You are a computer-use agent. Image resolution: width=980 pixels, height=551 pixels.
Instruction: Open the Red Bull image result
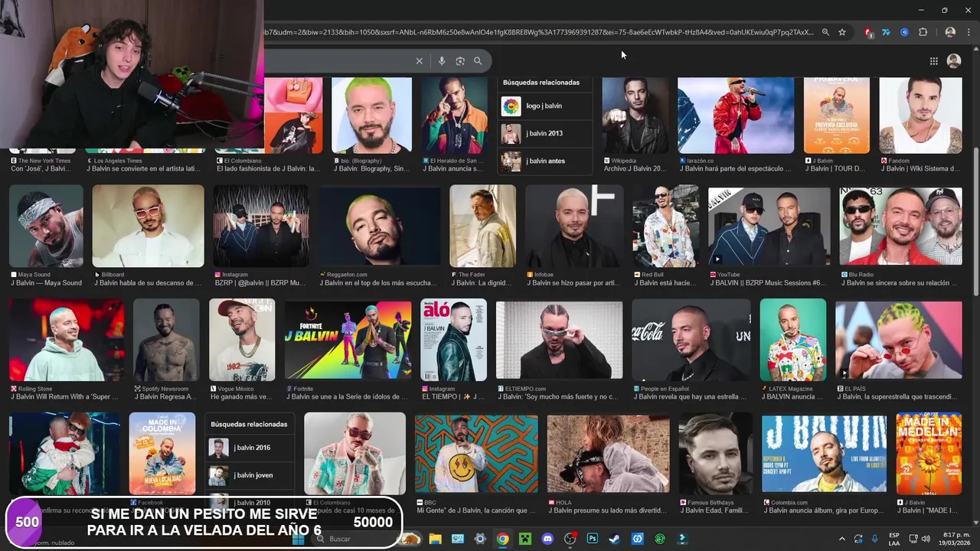(666, 226)
